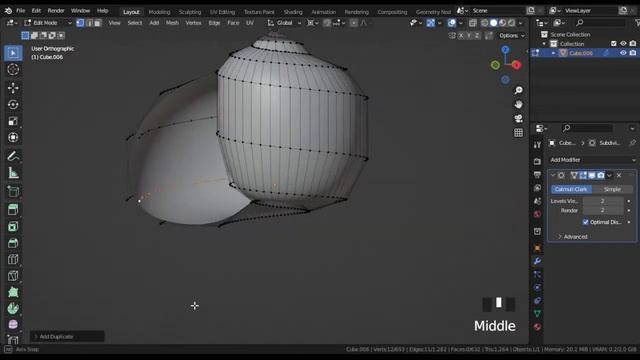This screenshot has width=640, height=360.
Task: Open Add Modifier dropdown
Action: coord(592,160)
